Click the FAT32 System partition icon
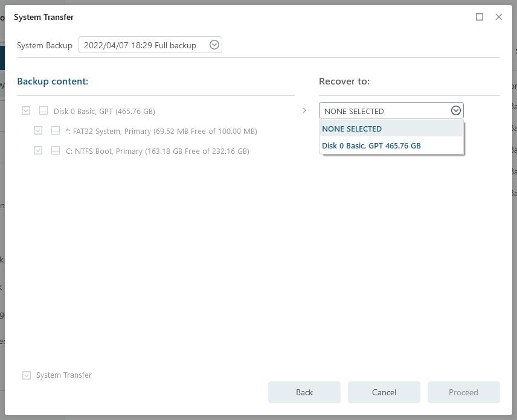Screen dimensions: 517x420 pos(56,131)
